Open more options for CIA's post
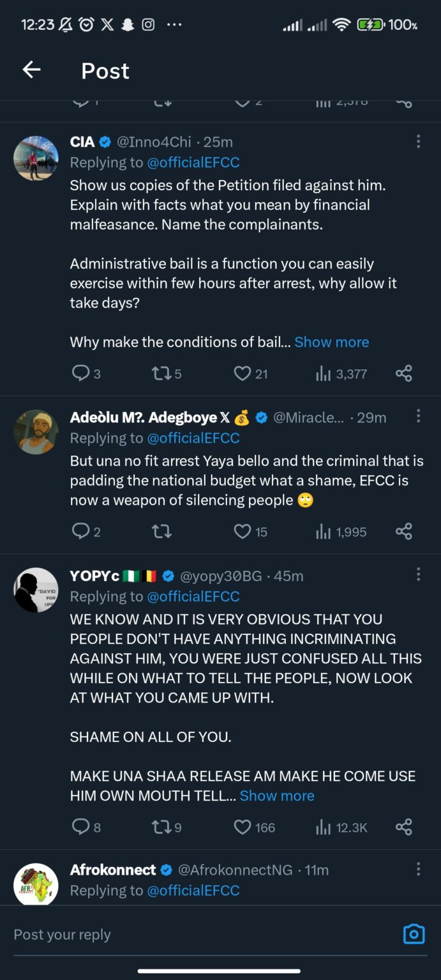This screenshot has height=980, width=441. [418, 142]
